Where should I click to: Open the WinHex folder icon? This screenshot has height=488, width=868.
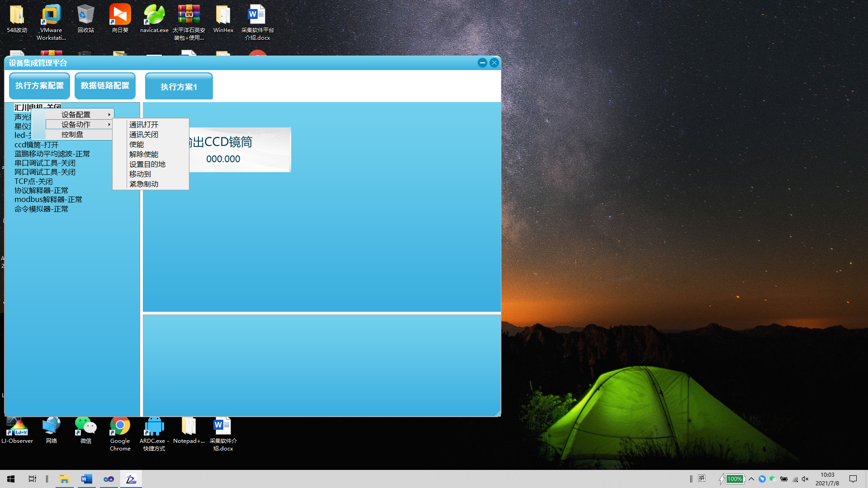223,16
